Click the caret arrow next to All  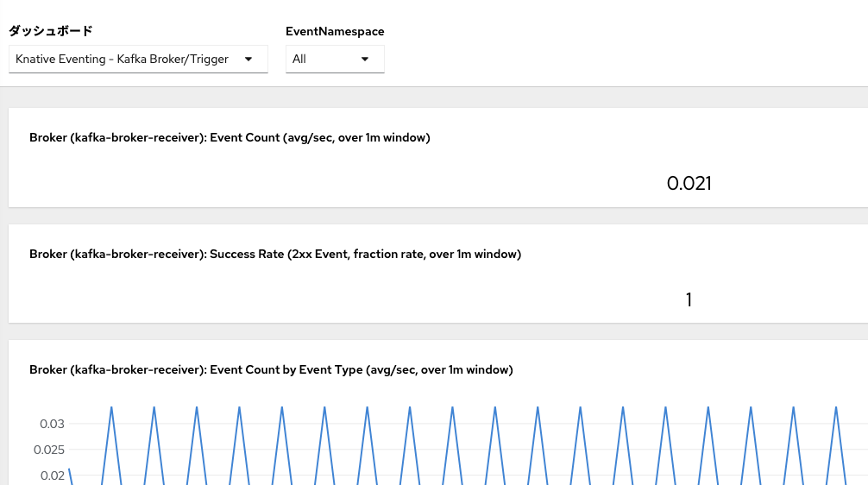pyautogui.click(x=365, y=60)
